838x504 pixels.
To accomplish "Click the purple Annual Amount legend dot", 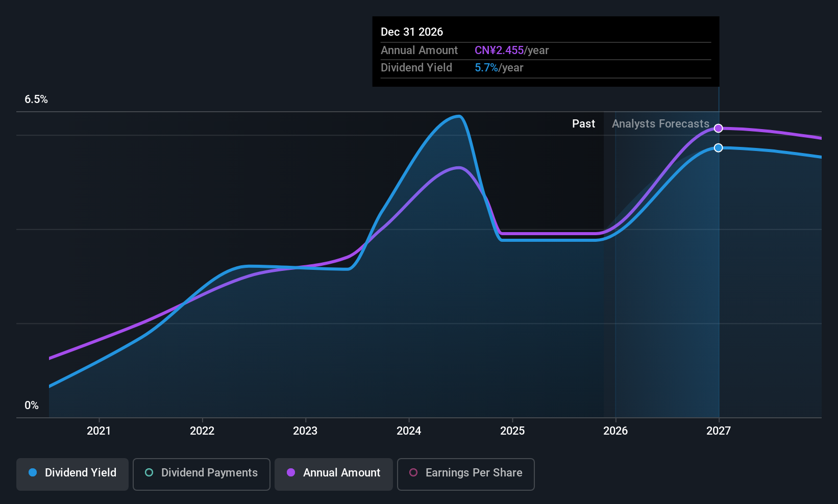I will pyautogui.click(x=291, y=473).
